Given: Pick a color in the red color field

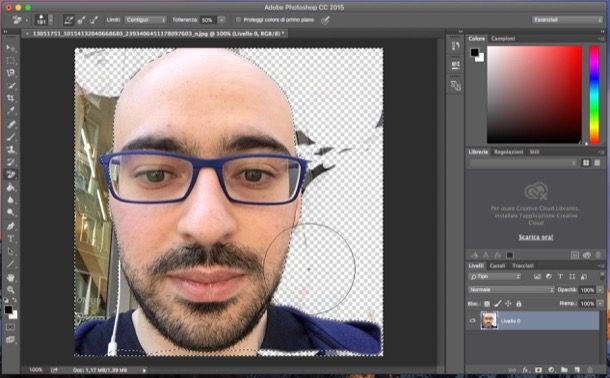Looking at the screenshot, I should click(x=535, y=95).
